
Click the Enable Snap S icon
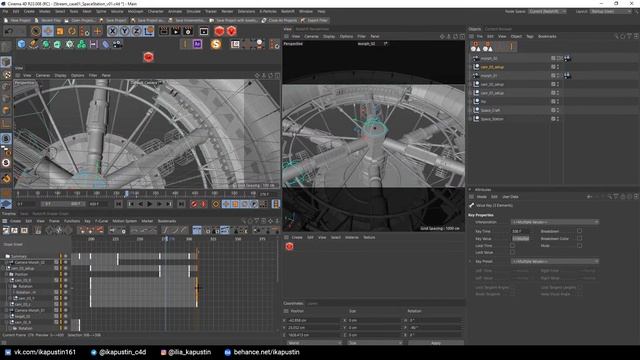click(x=6, y=139)
